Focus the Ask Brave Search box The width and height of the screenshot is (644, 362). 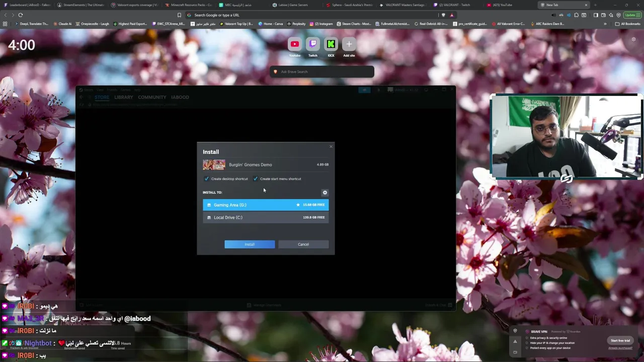coord(322,71)
